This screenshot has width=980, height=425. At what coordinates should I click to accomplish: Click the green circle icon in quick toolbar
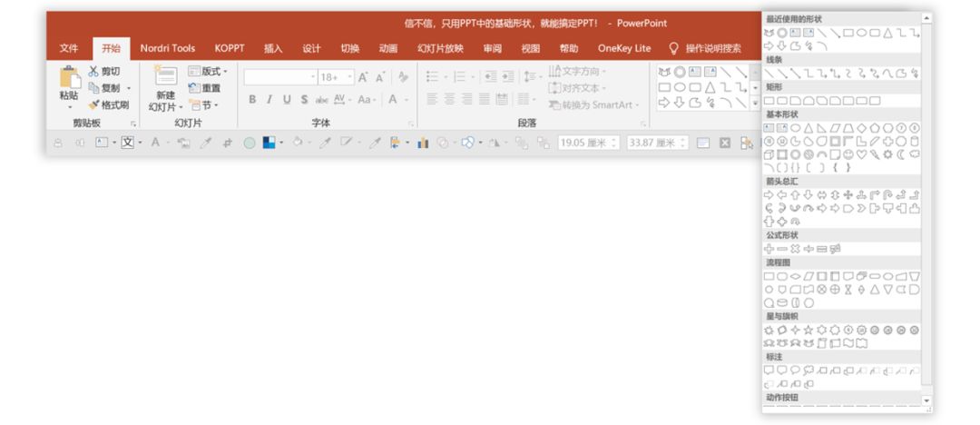pyautogui.click(x=250, y=143)
